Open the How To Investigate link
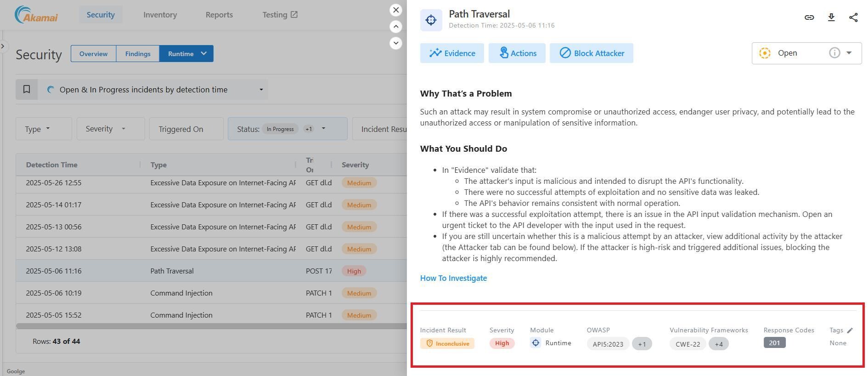868x376 pixels. tap(453, 278)
